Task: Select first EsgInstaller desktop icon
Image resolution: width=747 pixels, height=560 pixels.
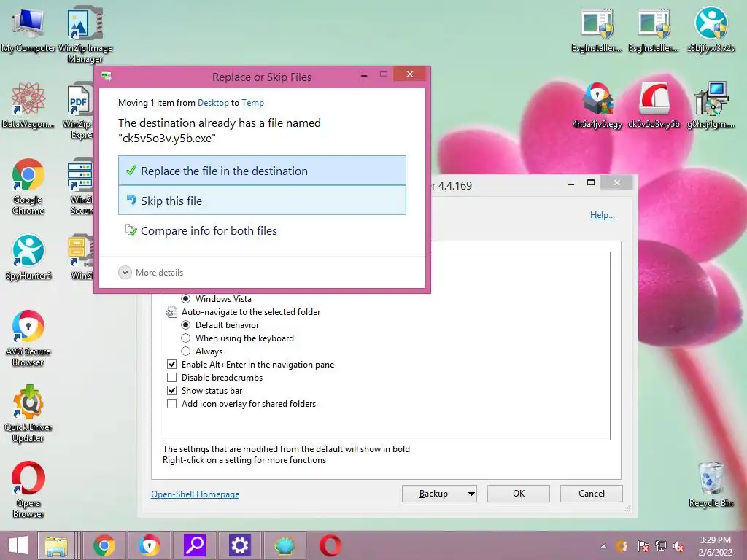Action: pyautogui.click(x=597, y=29)
